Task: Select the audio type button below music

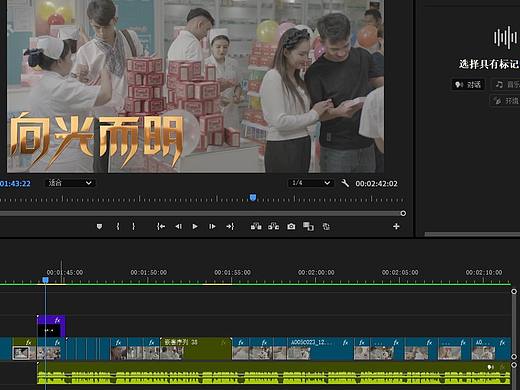Action: [505, 100]
